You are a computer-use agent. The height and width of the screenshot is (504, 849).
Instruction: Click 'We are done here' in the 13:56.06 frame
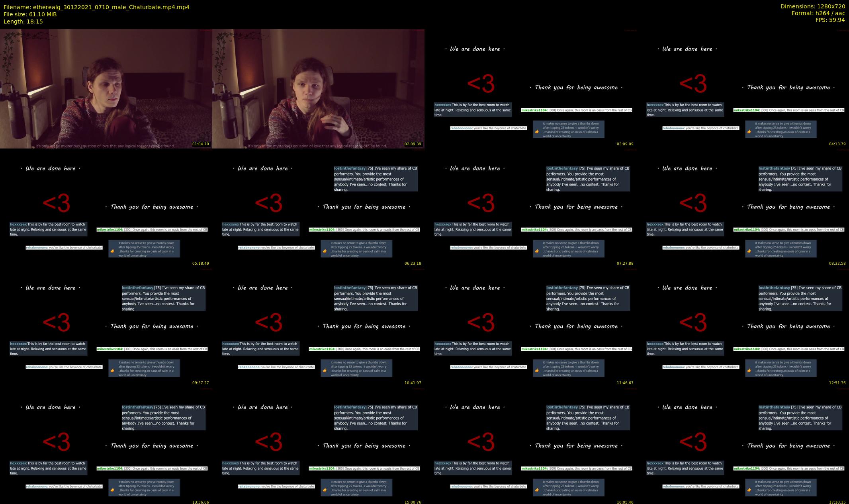coord(51,407)
